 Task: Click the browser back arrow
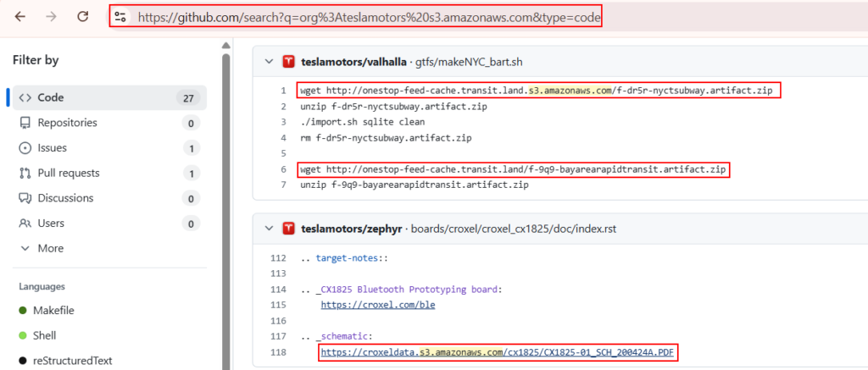tap(20, 17)
